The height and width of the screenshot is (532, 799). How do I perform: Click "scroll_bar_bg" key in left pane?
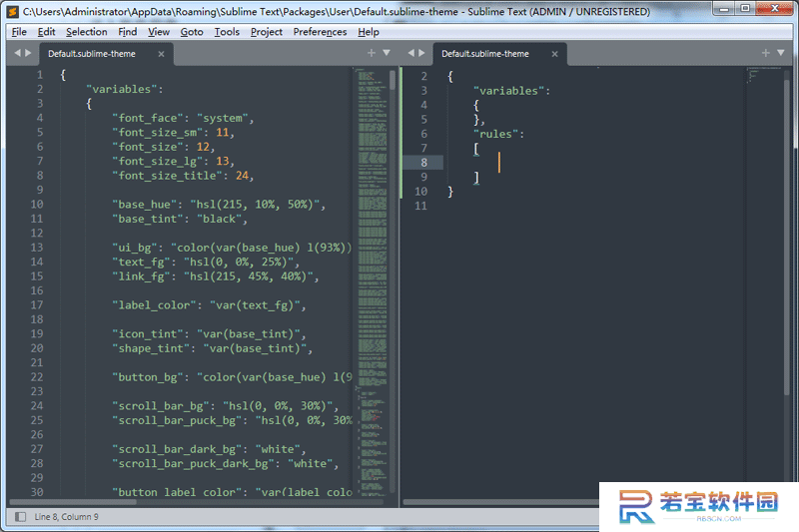pos(161,406)
